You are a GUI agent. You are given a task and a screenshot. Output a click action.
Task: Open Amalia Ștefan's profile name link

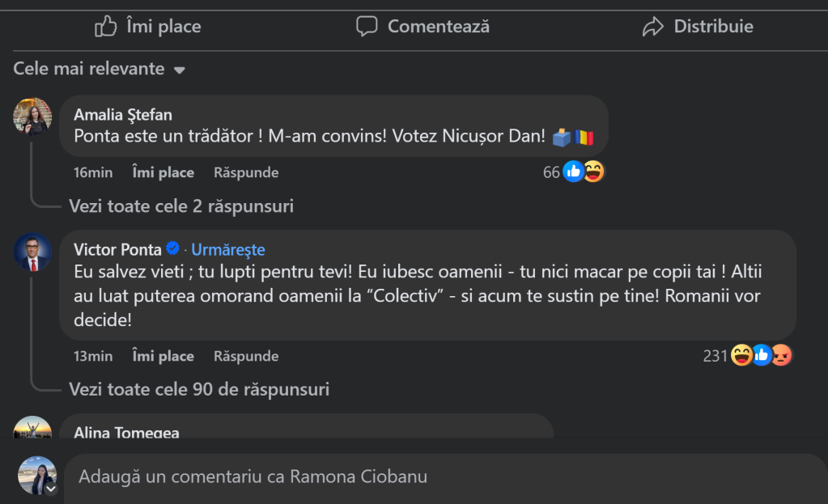pyautogui.click(x=123, y=115)
